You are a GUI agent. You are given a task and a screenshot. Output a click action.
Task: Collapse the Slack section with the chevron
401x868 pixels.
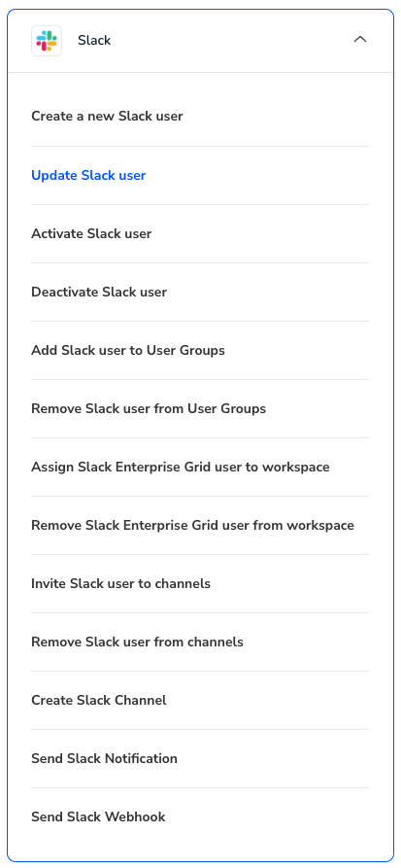coord(360,40)
